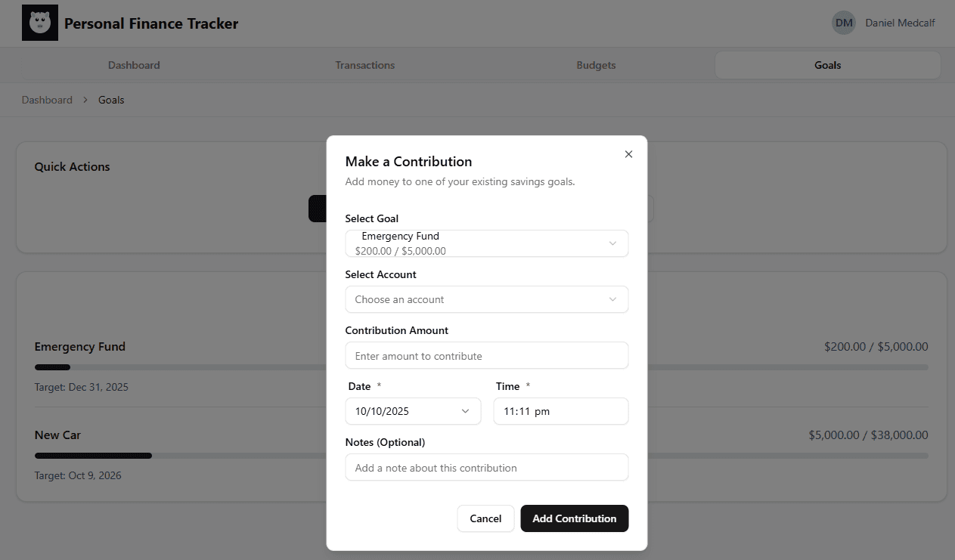Viewport: 955px width, 560px height.
Task: Click the Notes optional text field
Action: [x=486, y=467]
